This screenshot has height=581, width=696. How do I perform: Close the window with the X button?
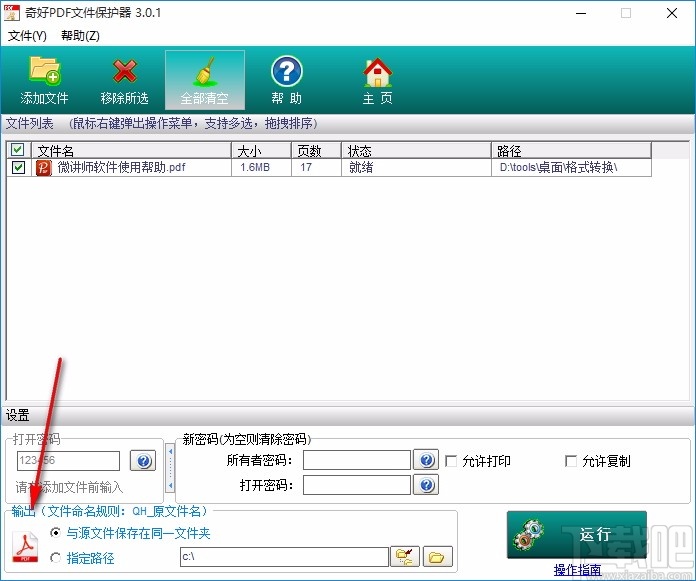672,13
